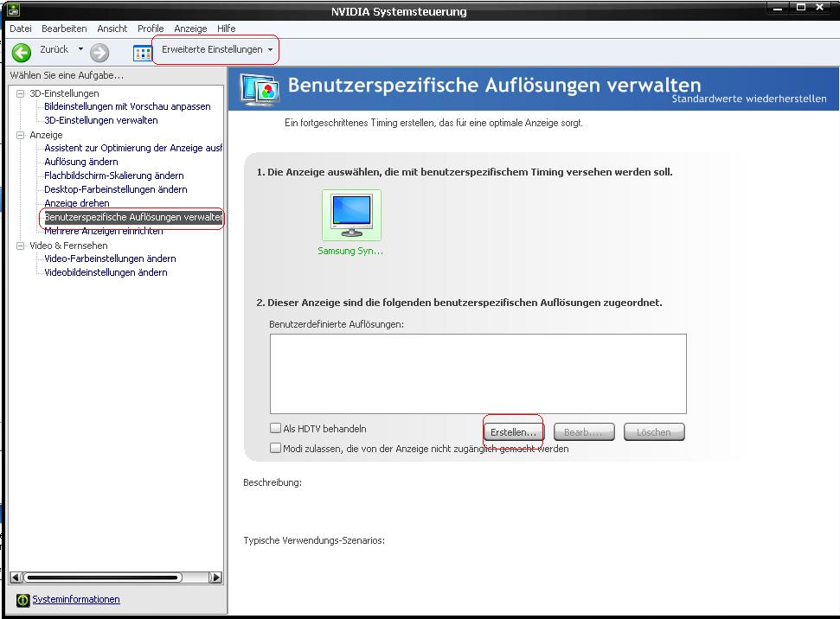This screenshot has height=619, width=840.
Task: Click the Löschen button
Action: (654, 432)
